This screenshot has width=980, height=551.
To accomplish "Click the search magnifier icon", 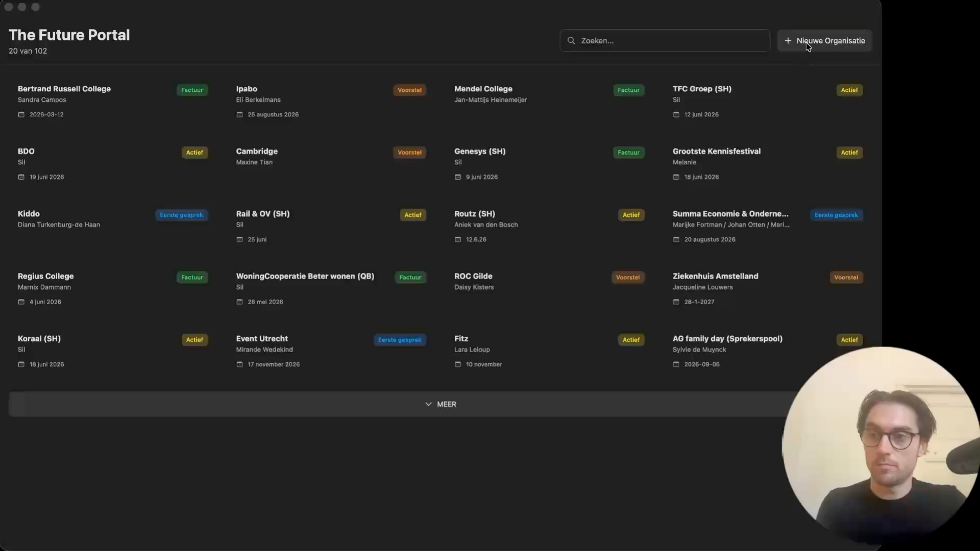I will point(571,41).
